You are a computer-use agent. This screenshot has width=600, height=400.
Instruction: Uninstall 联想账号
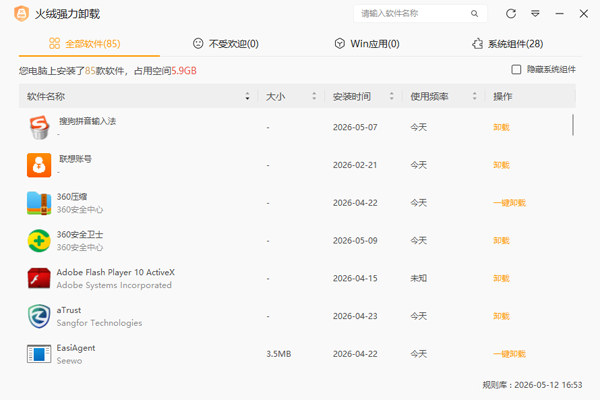coord(501,165)
